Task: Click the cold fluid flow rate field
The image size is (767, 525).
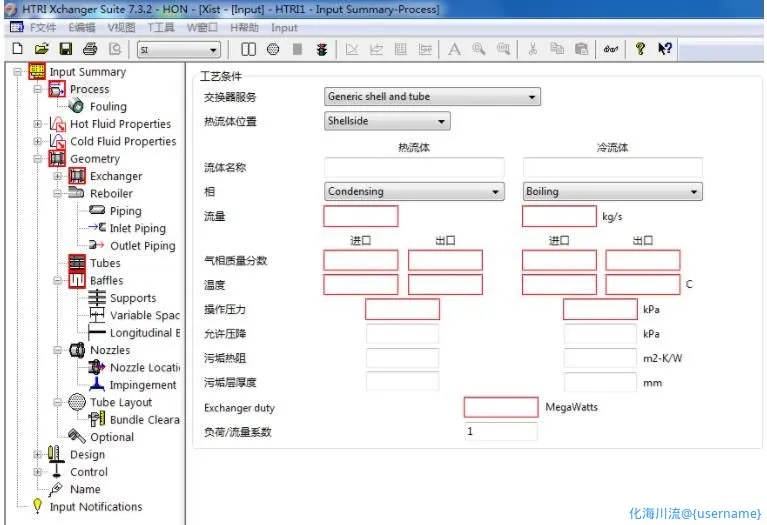Action: tap(559, 216)
